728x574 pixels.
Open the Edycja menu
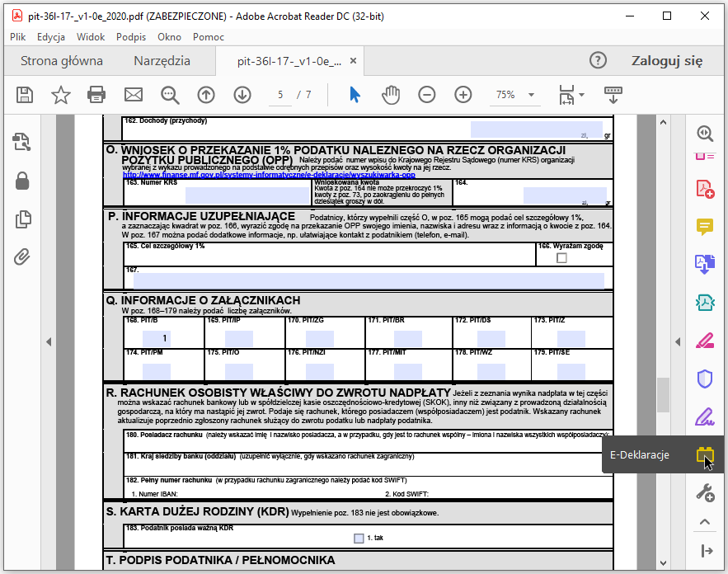click(51, 37)
